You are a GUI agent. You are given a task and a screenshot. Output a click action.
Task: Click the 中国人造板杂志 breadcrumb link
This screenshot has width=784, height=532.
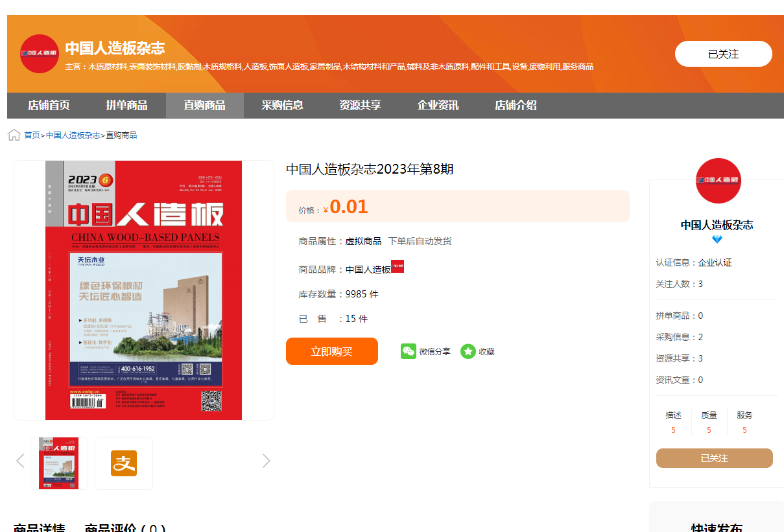click(x=73, y=135)
